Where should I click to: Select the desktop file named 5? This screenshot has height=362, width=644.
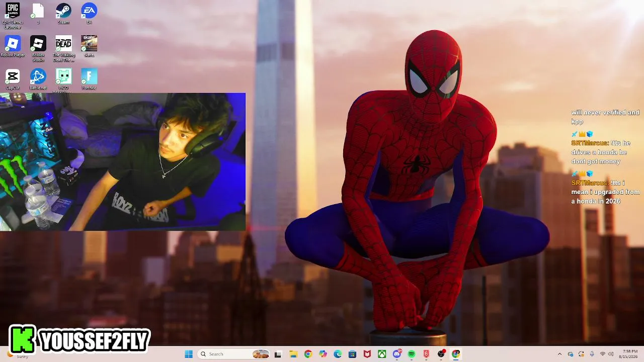[38, 14]
